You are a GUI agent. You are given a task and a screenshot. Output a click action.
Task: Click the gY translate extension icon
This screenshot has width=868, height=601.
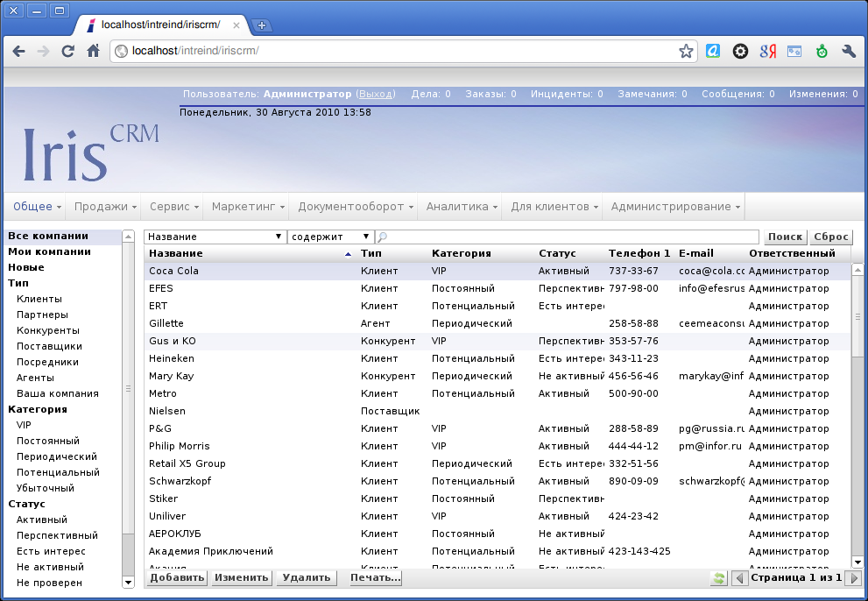point(767,52)
